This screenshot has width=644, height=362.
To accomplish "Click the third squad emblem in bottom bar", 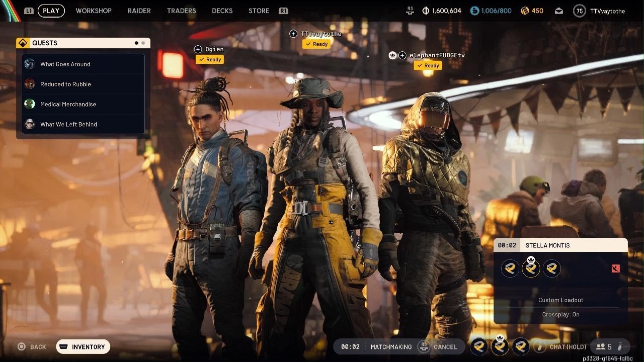I will pyautogui.click(x=521, y=346).
